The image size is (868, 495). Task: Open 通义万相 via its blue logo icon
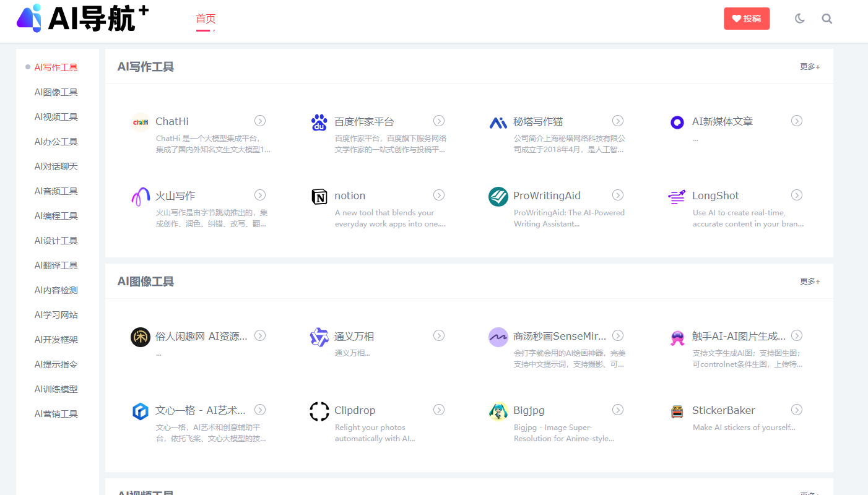(319, 337)
